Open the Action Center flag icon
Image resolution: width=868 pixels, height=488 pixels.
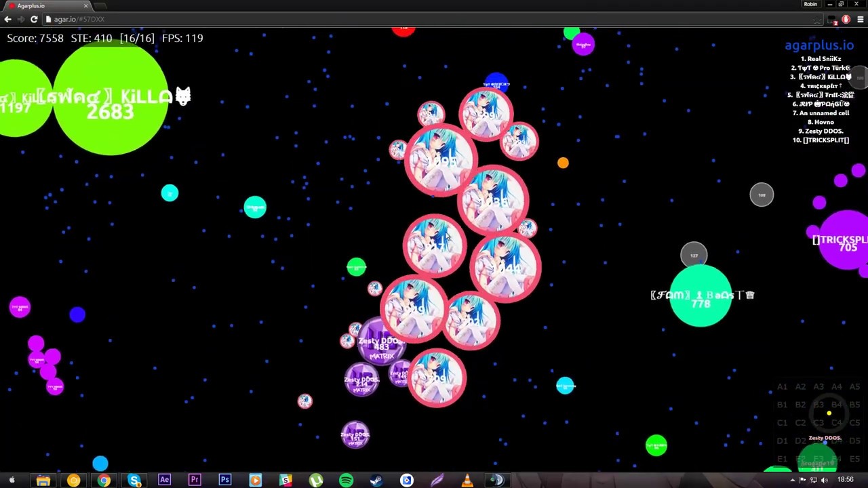(803, 481)
